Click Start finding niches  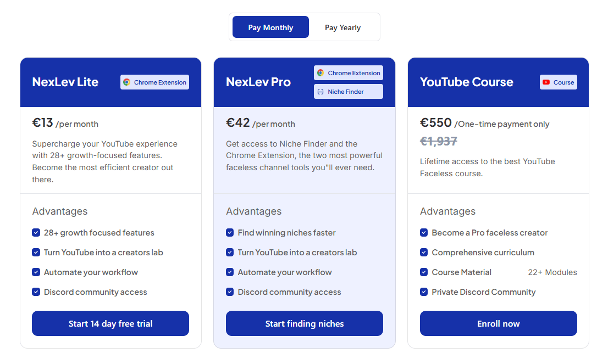304,323
